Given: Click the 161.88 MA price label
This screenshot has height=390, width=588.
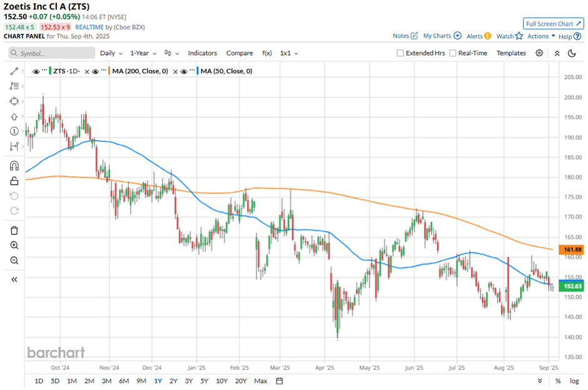Looking at the screenshot, I should pyautogui.click(x=571, y=249).
